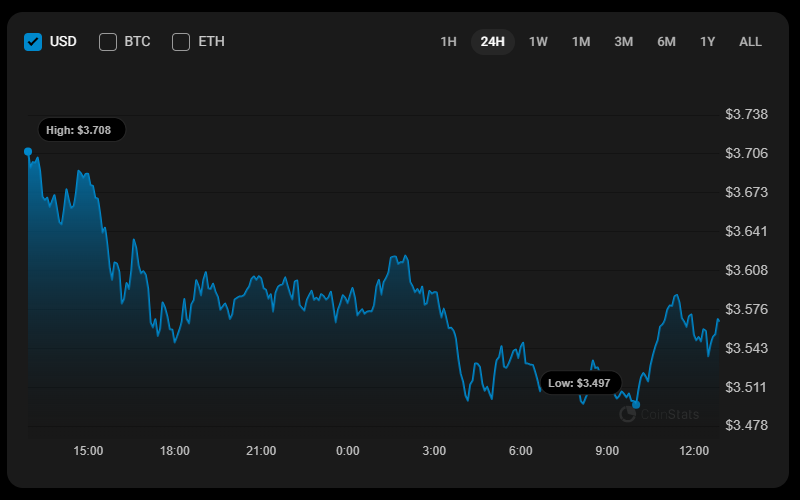Click the Low $3.497 label

(581, 383)
